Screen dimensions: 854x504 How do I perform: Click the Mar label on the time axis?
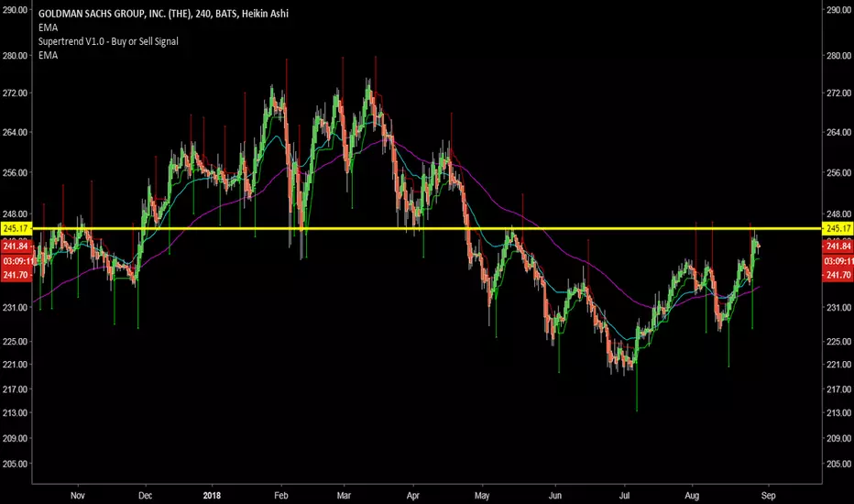tap(344, 496)
